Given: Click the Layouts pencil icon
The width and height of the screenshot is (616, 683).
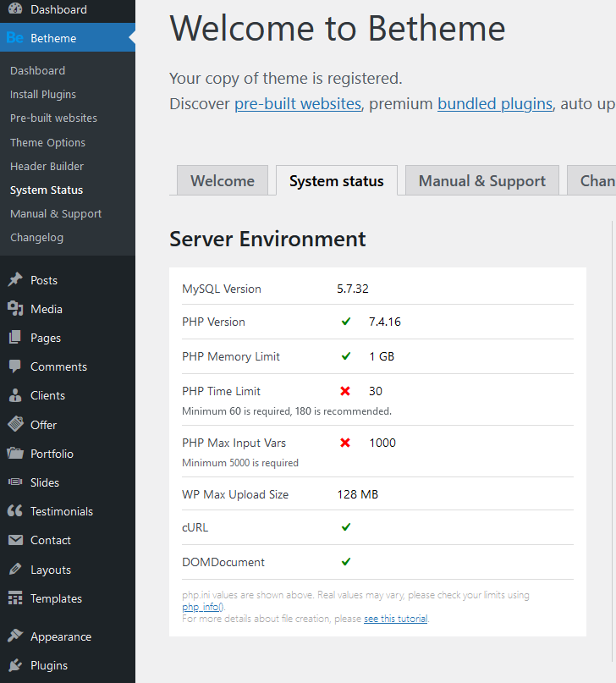Looking at the screenshot, I should [x=15, y=569].
